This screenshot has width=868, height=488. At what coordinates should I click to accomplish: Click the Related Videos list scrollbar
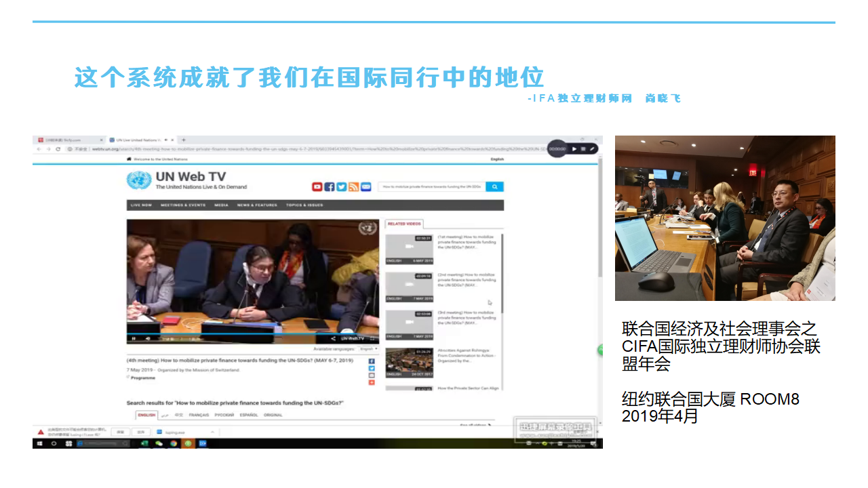point(502,273)
